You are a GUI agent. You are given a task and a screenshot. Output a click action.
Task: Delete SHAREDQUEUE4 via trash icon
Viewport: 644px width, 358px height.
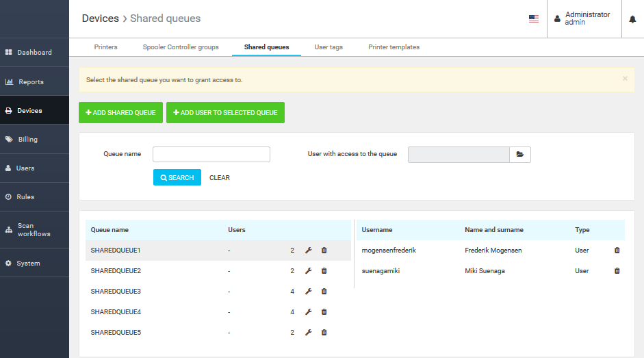point(324,312)
